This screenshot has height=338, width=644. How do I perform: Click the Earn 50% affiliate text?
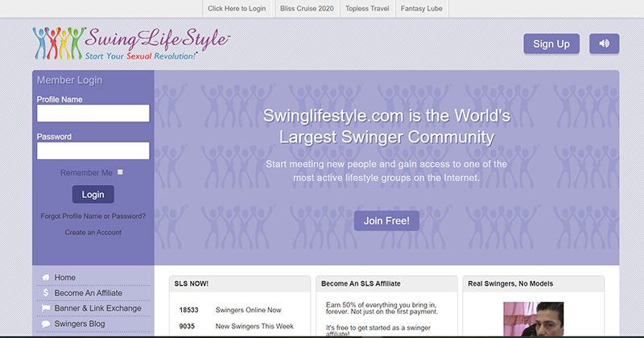pos(382,308)
